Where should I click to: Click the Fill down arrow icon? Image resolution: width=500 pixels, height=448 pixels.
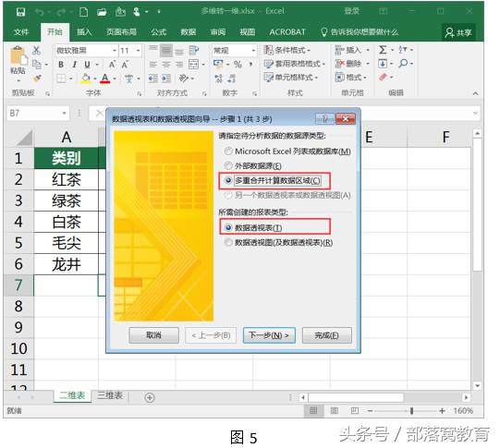(x=383, y=64)
